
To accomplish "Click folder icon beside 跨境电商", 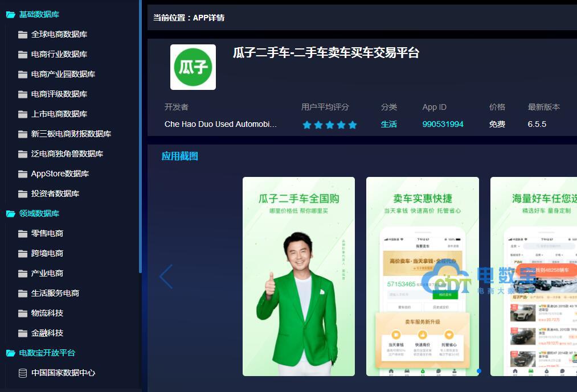I will 23,253.
